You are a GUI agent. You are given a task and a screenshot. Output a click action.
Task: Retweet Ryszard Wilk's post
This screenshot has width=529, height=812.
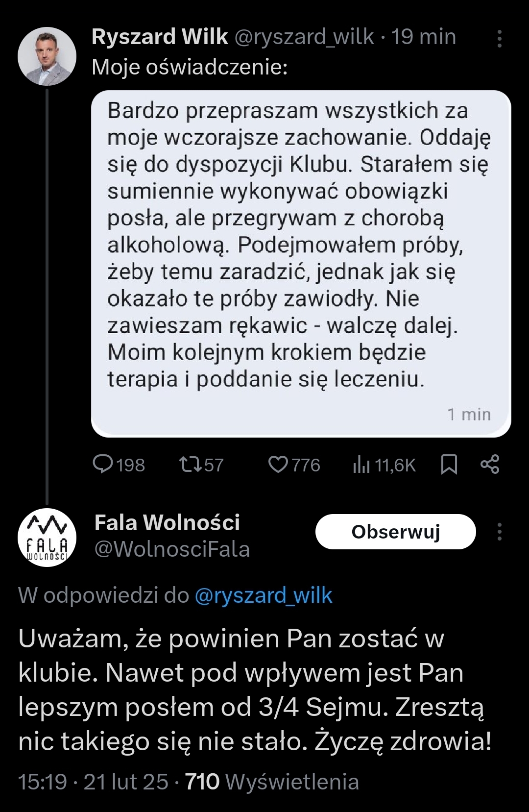pyautogui.click(x=191, y=464)
